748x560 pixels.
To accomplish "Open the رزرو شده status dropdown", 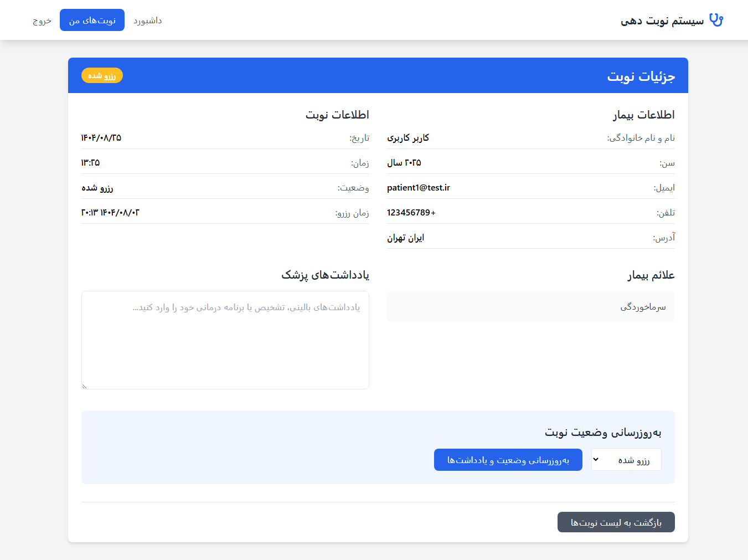I will [x=626, y=460].
